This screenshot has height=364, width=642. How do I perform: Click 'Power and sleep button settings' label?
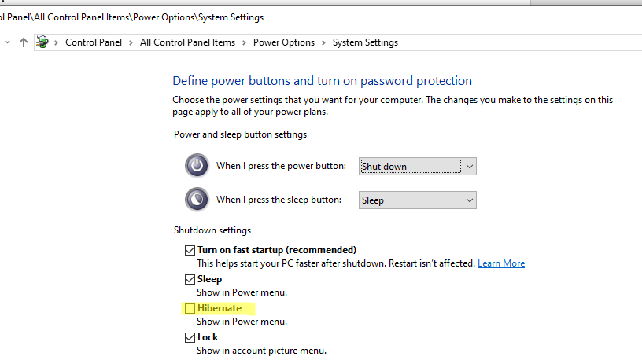tap(240, 134)
